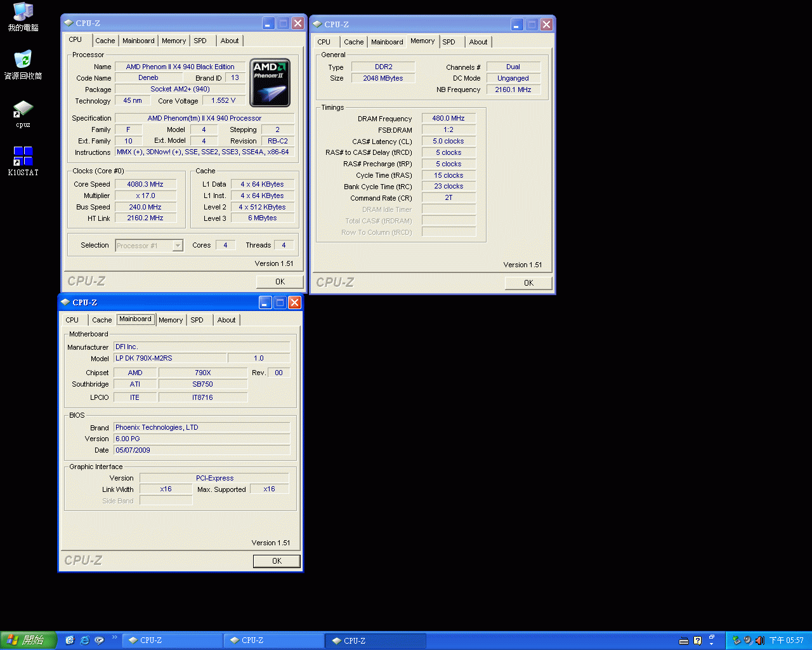Screen dimensions: 812x650
Task: Click the taskbar clock showing 05:57
Action: pyautogui.click(x=787, y=640)
